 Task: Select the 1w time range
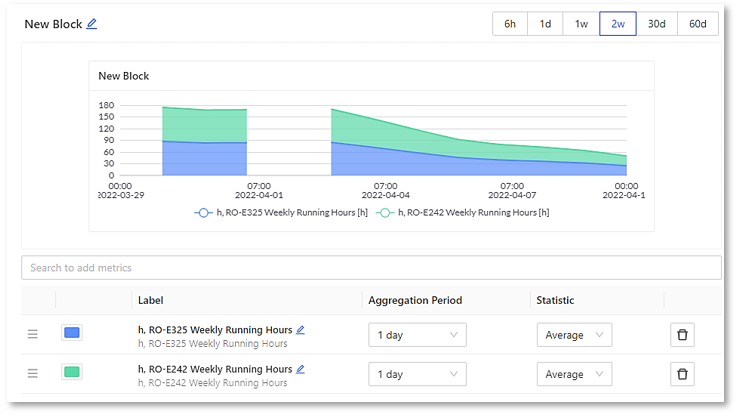581,24
